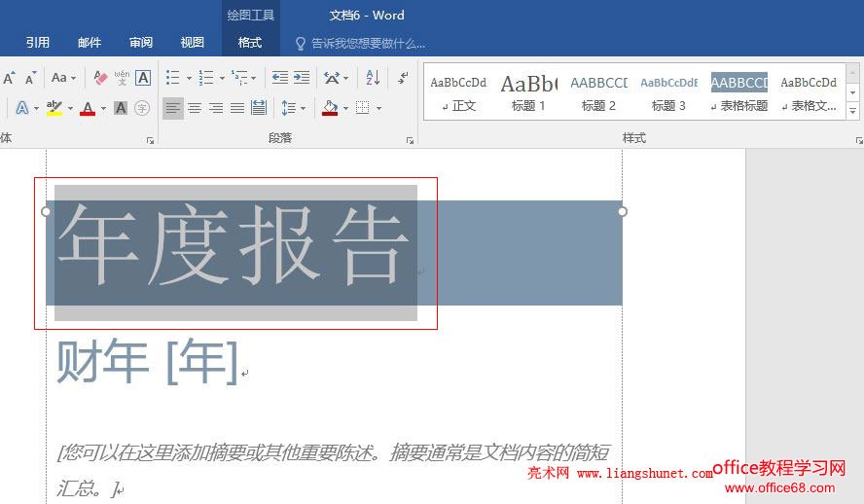This screenshot has height=504, width=864.
Task: Toggle left text alignment
Action: pyautogui.click(x=173, y=108)
